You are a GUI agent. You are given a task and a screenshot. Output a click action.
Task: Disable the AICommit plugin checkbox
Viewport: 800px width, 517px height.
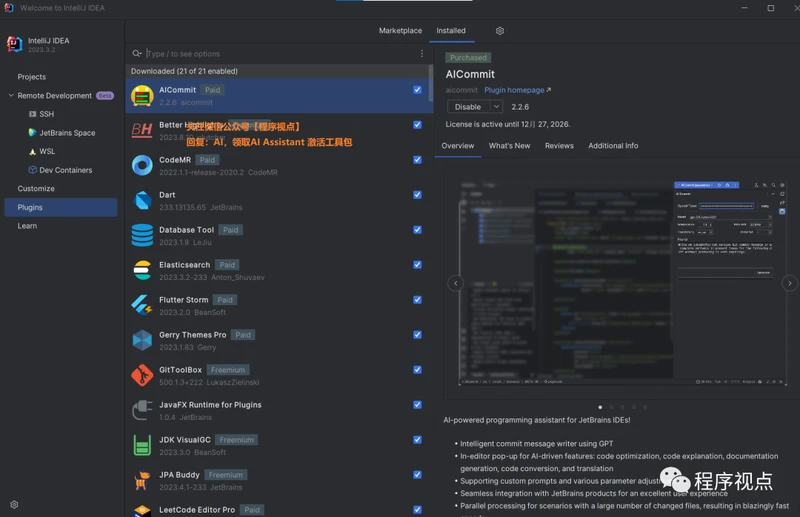(417, 90)
